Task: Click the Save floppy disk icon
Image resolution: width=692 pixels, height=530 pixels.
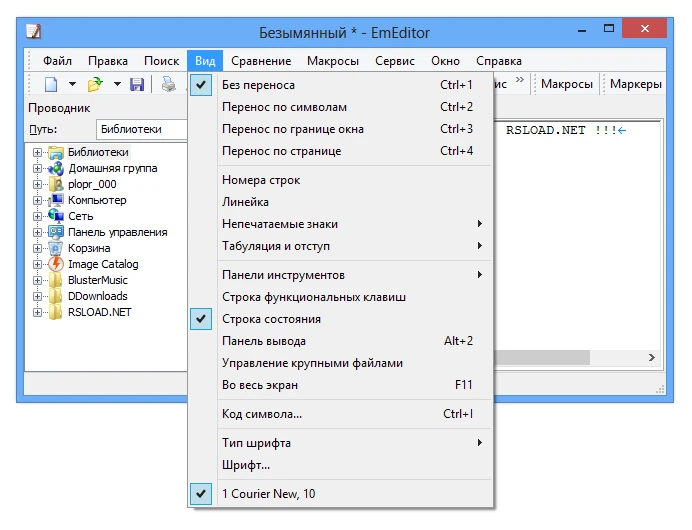Action: point(137,85)
